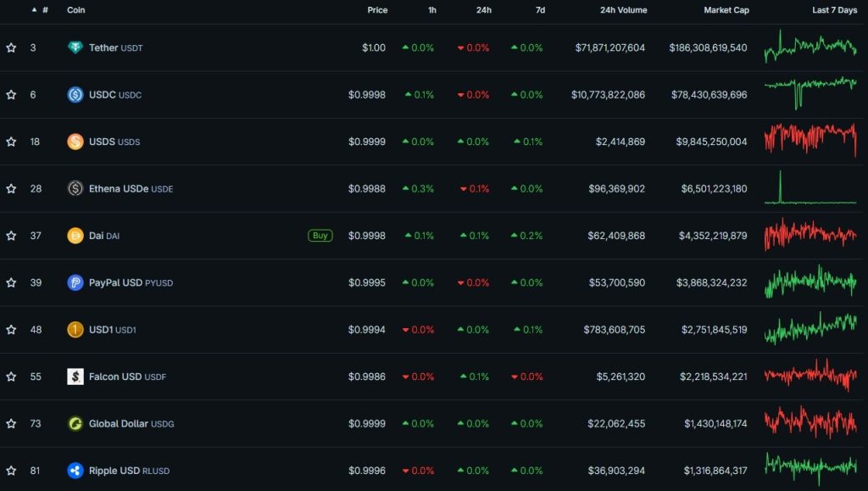
Task: Click the USDC coin logo icon
Action: pos(75,95)
